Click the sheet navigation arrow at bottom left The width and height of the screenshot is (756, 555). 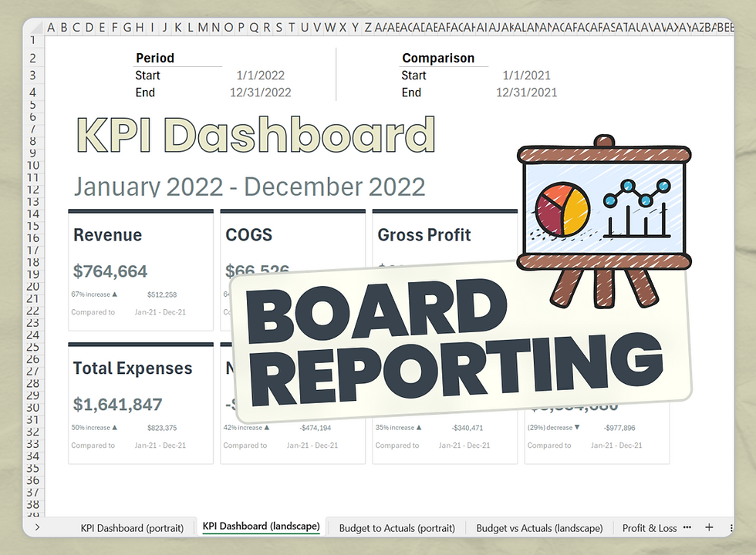(37, 527)
